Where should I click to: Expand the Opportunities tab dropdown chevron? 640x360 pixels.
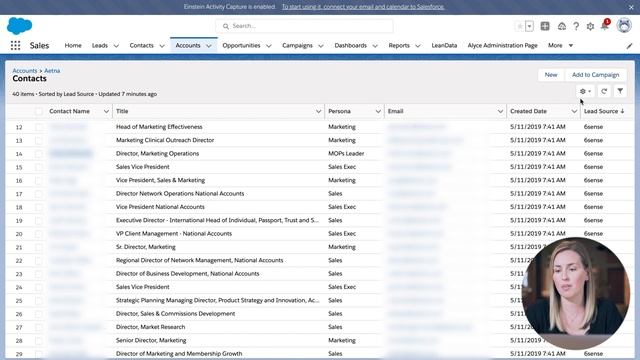click(x=269, y=46)
